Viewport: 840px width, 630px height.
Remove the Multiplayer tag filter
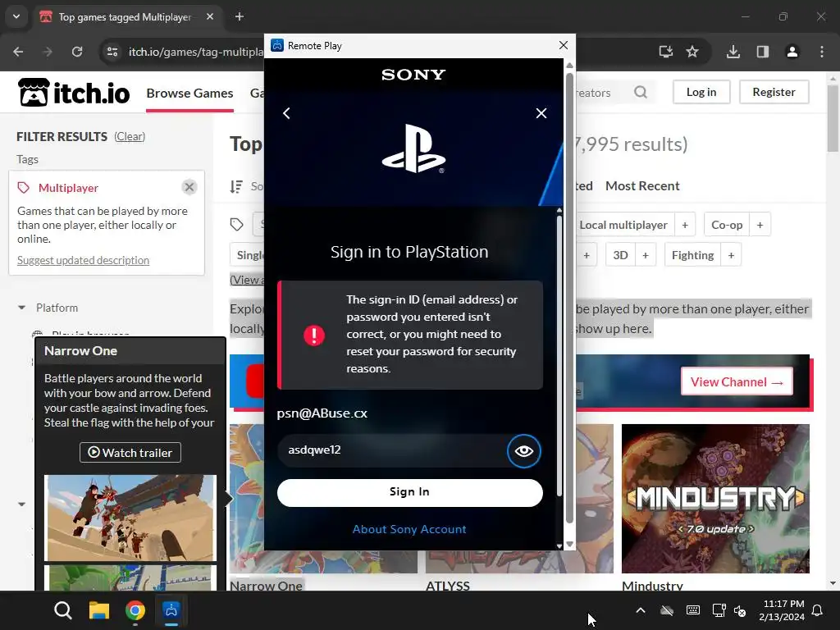point(189,187)
